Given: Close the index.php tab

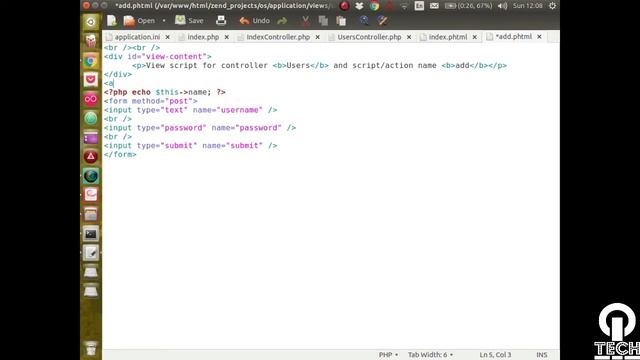Looking at the screenshot, I should [x=227, y=37].
